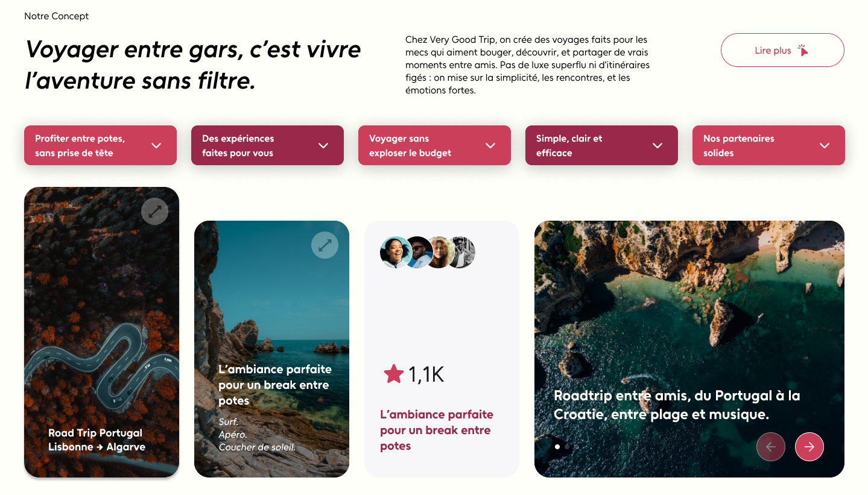Select the second carousel pagination dot
The height and width of the screenshot is (495, 868).
[x=568, y=447]
